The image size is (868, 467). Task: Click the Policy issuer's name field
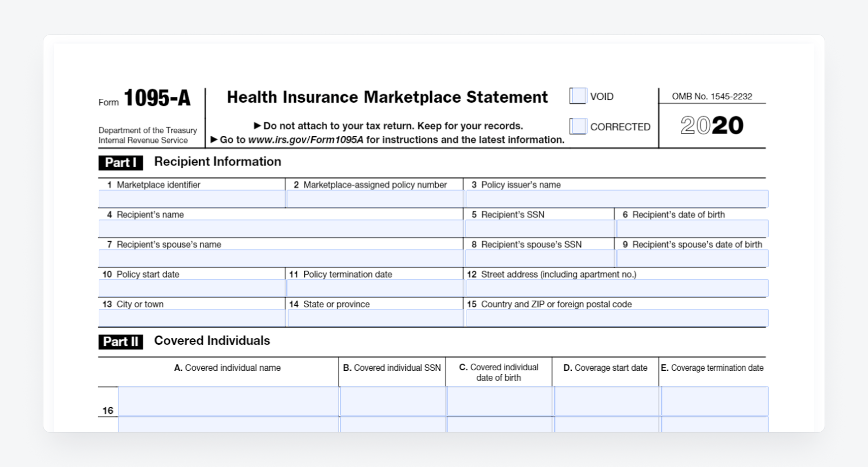point(617,199)
